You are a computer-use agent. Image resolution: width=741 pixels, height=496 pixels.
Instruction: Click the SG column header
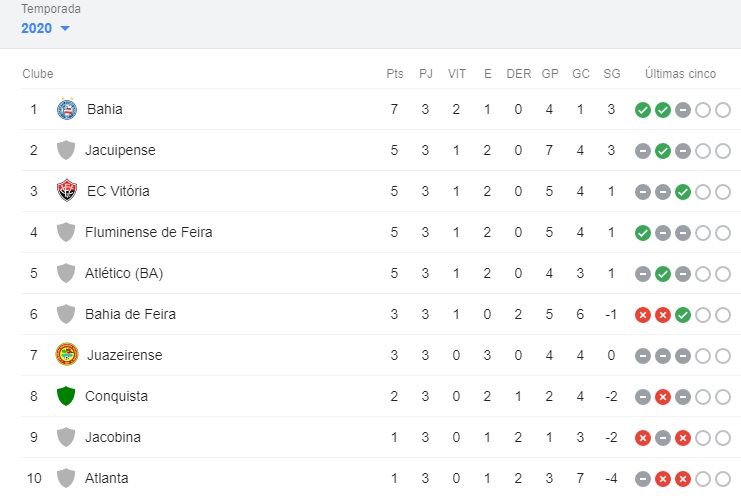click(612, 74)
